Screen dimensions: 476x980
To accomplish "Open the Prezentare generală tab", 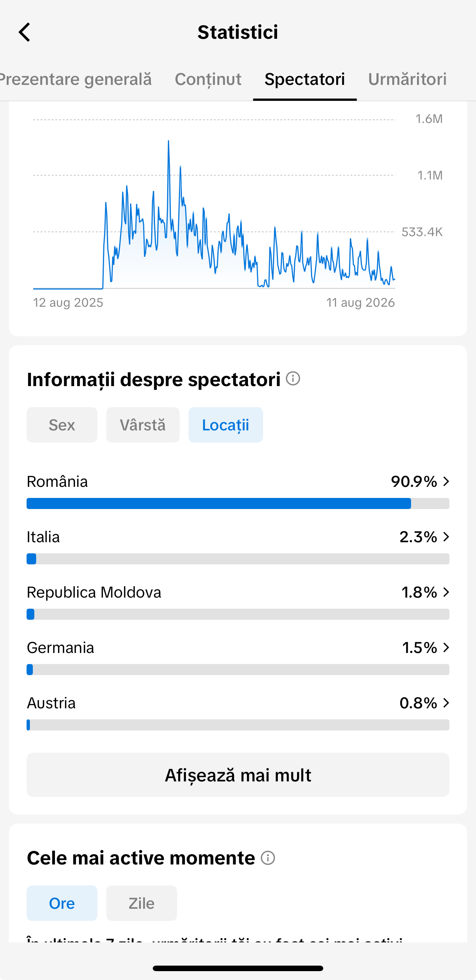I will pyautogui.click(x=76, y=79).
